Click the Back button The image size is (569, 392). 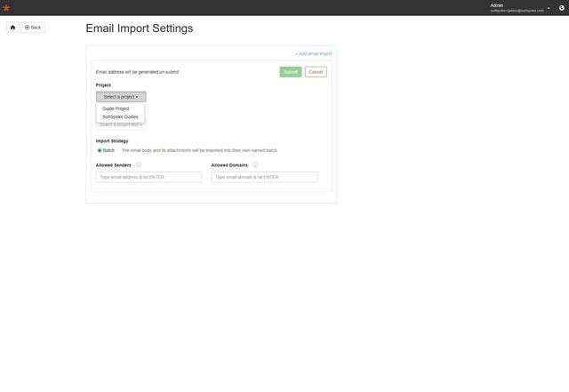pos(33,28)
